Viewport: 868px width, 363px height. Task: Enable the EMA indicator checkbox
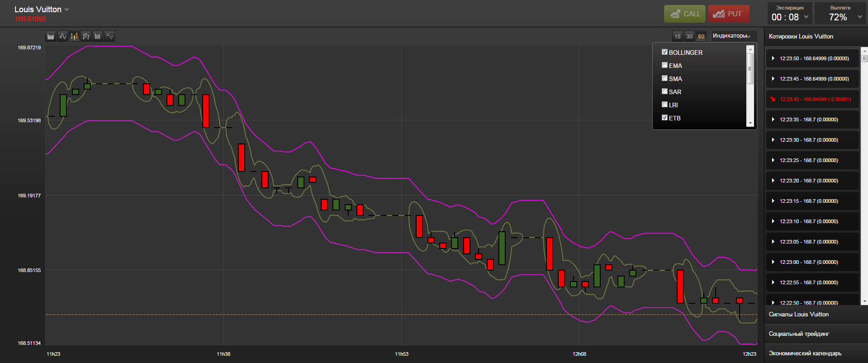pos(664,65)
